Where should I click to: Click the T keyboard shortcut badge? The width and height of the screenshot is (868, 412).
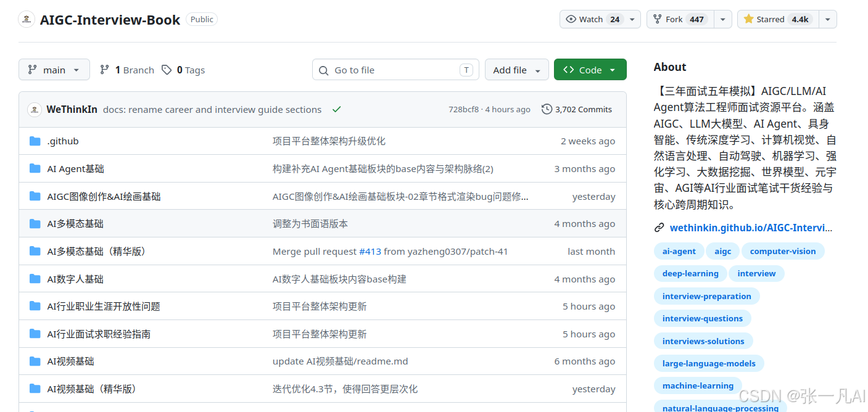(466, 70)
